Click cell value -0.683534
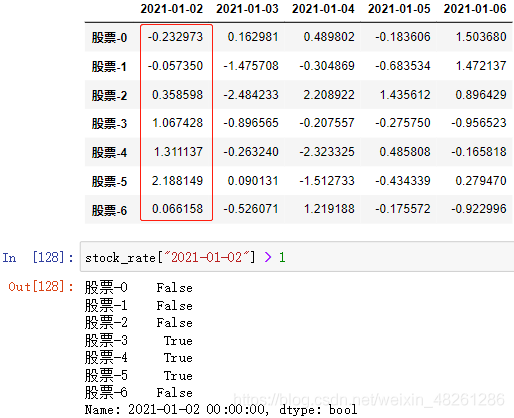Screen dimensions: 514x418 point(403,66)
